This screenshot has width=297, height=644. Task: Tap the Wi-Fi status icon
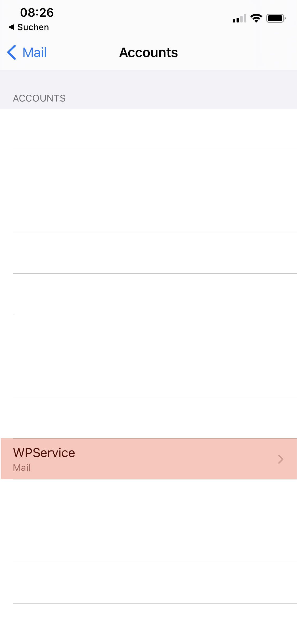[x=256, y=18]
